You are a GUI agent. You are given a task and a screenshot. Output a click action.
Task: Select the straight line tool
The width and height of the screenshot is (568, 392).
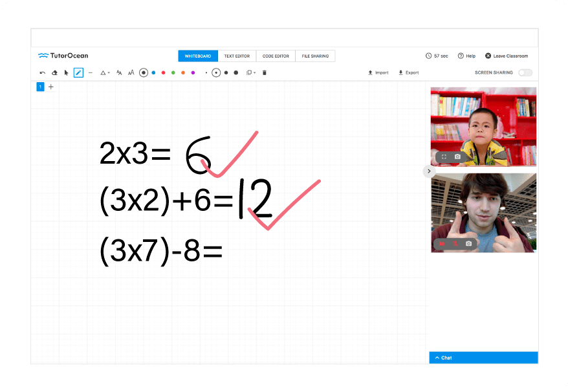click(x=91, y=73)
